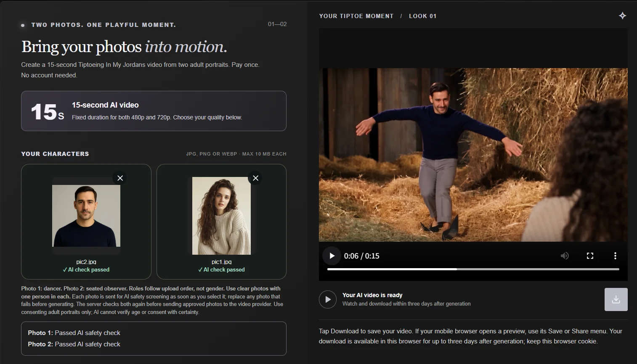Click the pic1.jpg file name
Screen dimensions: 637x364
pos(222,262)
